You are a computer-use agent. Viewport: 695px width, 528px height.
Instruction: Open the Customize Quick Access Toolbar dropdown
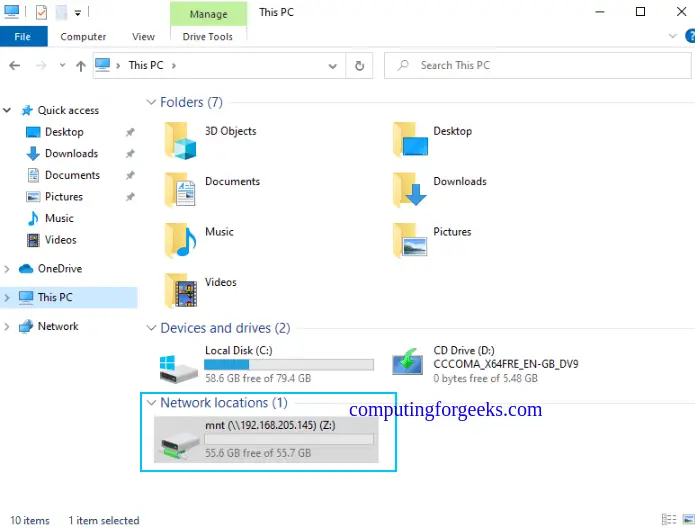78,13
